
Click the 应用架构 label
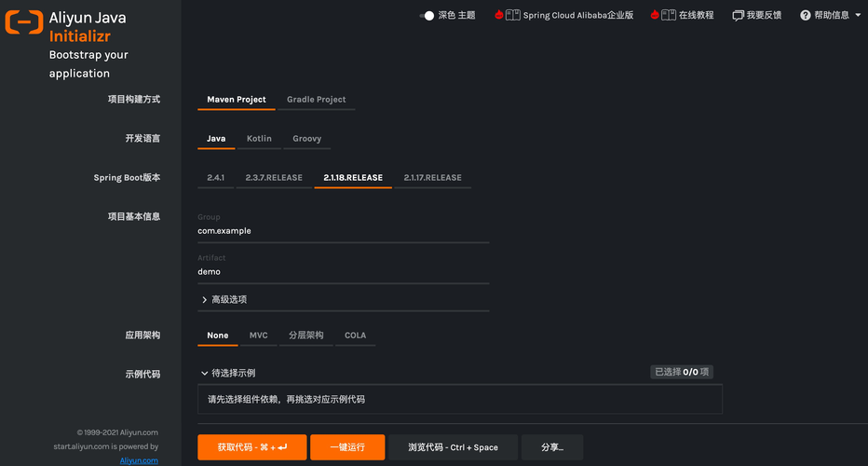(x=142, y=336)
